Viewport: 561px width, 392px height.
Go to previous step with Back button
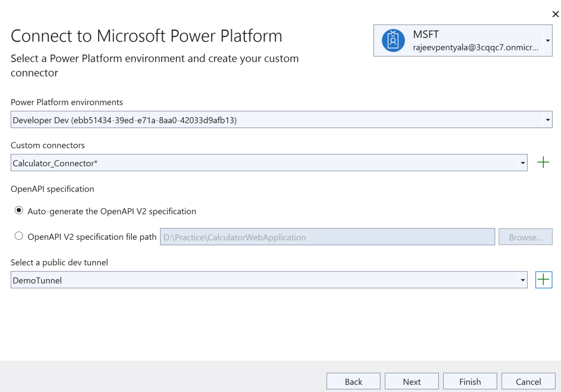[x=353, y=382]
